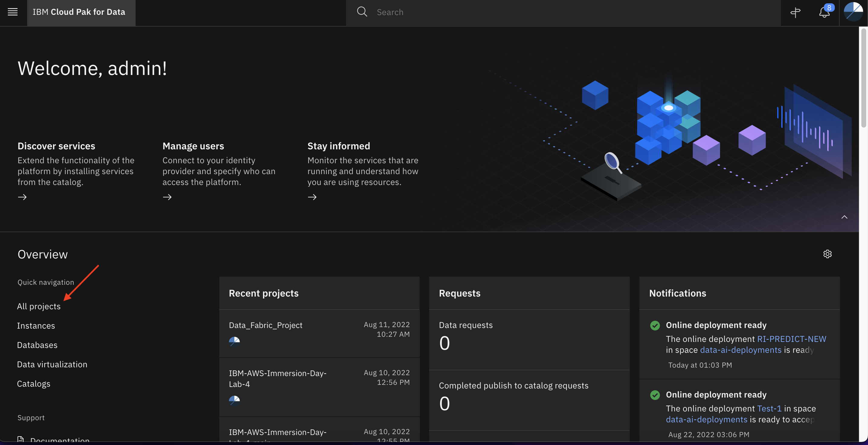Click the Data requests count
The height and width of the screenshot is (445, 868).
(x=445, y=343)
